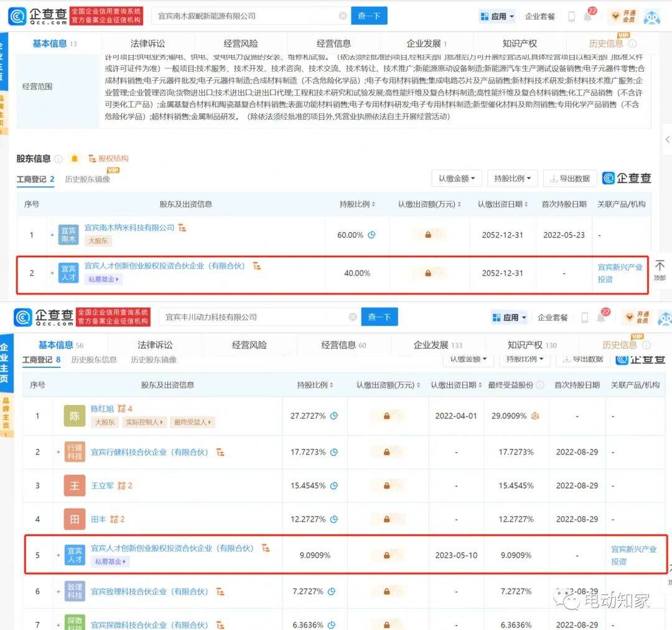The width and height of the screenshot is (672, 630).
Task: Click the structure icon beside 宜宾南木纳米科技有限公司
Action: coord(182,228)
